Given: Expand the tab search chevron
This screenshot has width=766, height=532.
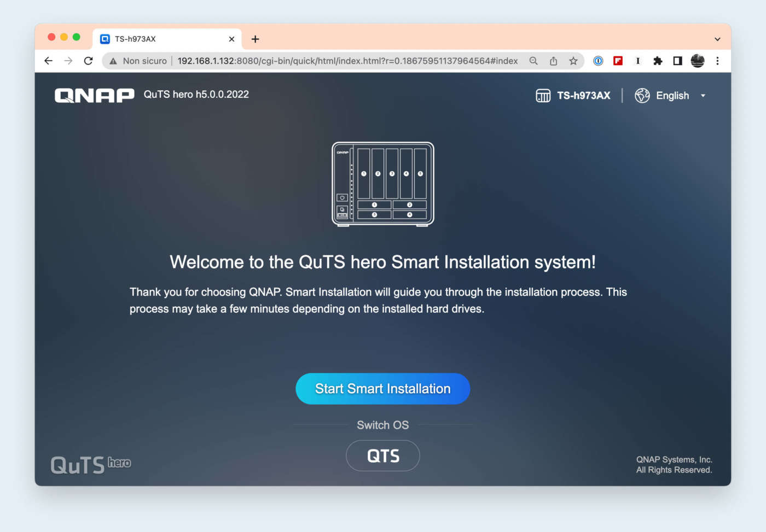Looking at the screenshot, I should click(x=717, y=39).
